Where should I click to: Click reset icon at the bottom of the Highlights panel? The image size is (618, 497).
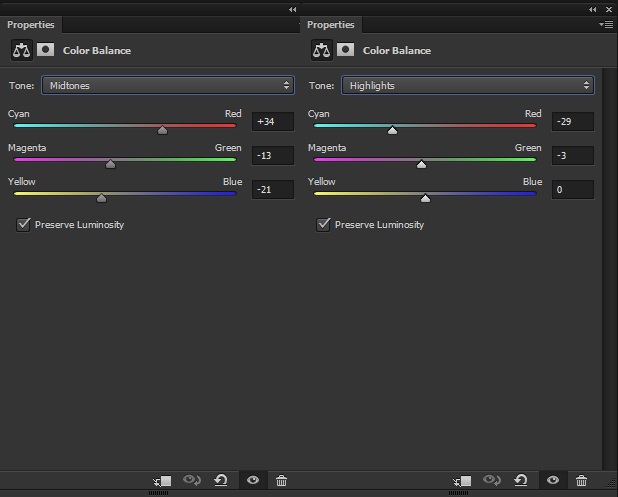click(521, 481)
